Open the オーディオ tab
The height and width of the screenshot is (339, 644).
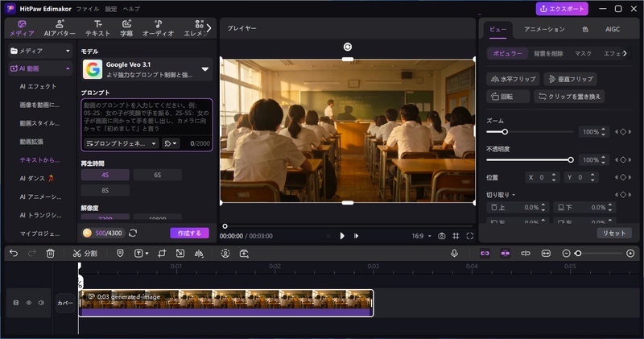click(158, 28)
